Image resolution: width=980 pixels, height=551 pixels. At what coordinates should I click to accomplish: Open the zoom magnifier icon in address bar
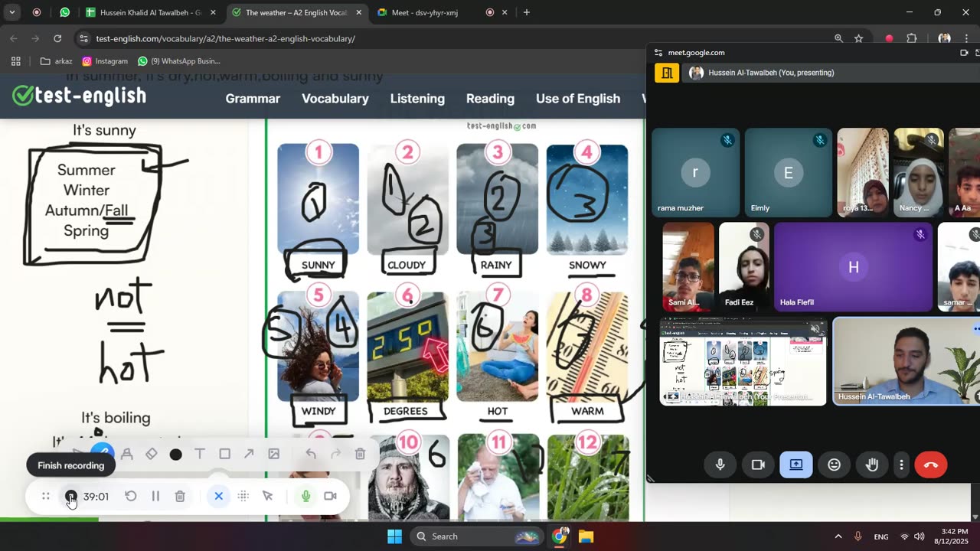point(838,38)
